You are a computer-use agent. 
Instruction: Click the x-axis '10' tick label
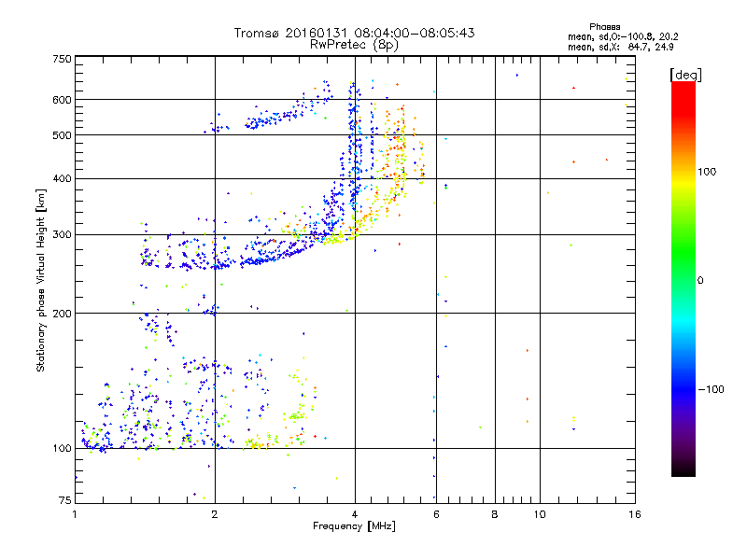(x=540, y=514)
